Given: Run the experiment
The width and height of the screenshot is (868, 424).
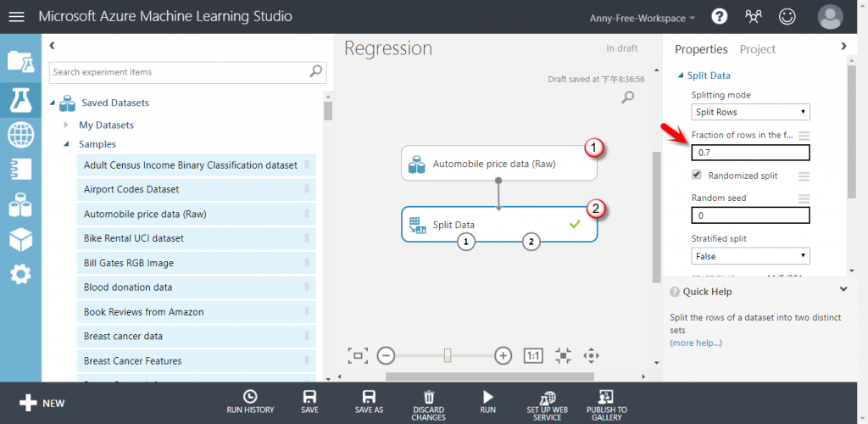Looking at the screenshot, I should tap(487, 403).
